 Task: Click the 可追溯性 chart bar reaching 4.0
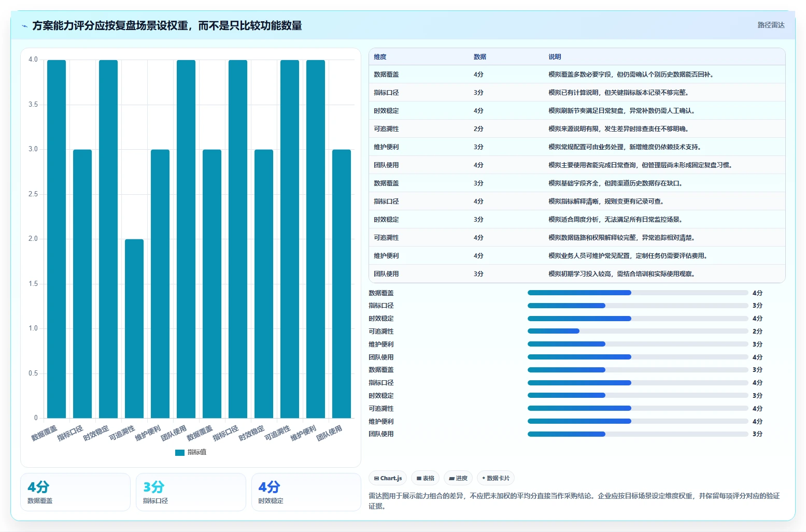coord(290,239)
